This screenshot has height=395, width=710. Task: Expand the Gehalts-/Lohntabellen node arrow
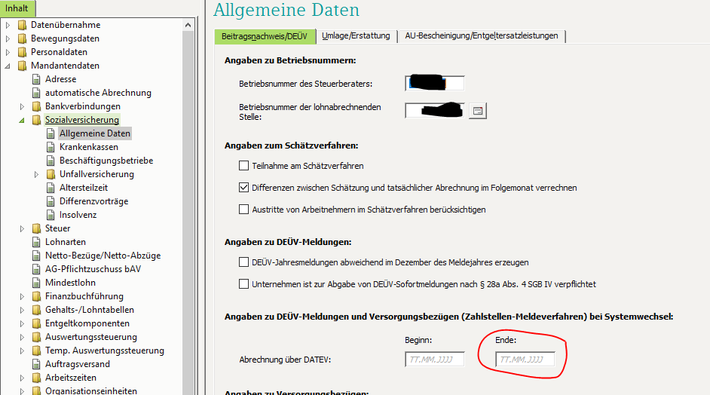pyautogui.click(x=22, y=310)
